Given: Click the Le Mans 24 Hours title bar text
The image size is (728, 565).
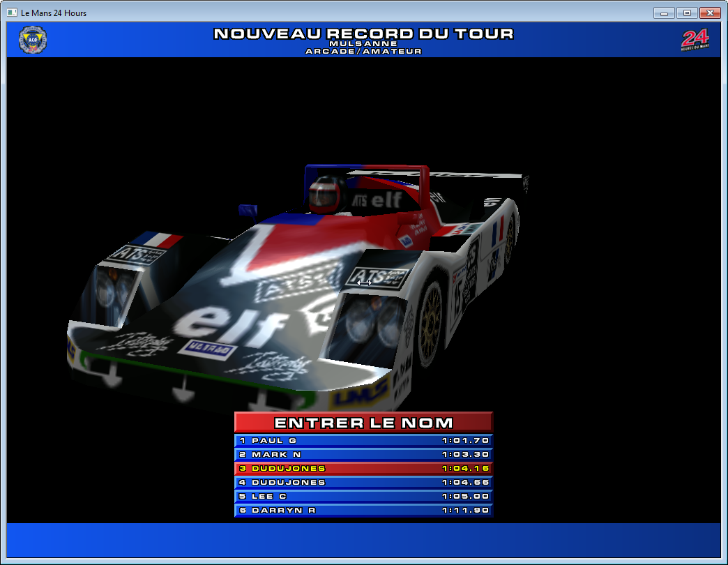Looking at the screenshot, I should coord(54,13).
